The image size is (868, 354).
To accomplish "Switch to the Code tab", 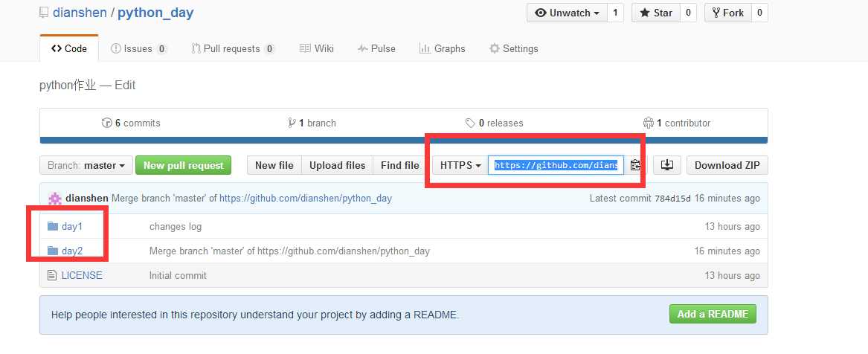I will click(69, 48).
